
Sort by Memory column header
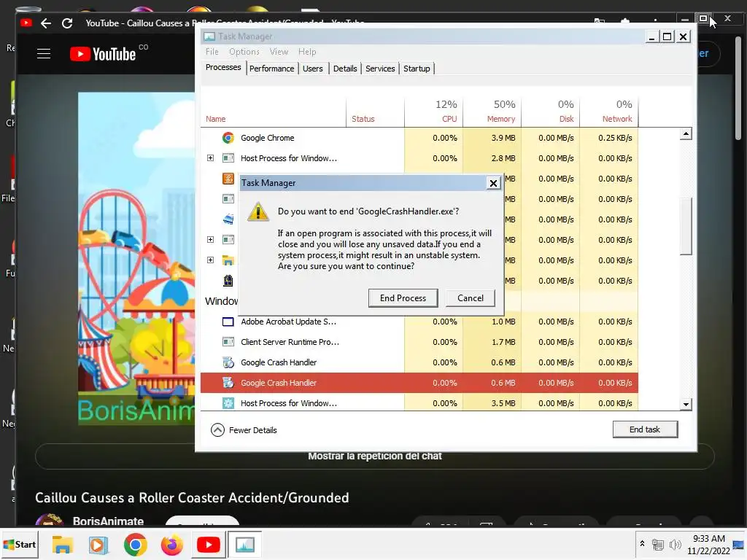pyautogui.click(x=492, y=112)
